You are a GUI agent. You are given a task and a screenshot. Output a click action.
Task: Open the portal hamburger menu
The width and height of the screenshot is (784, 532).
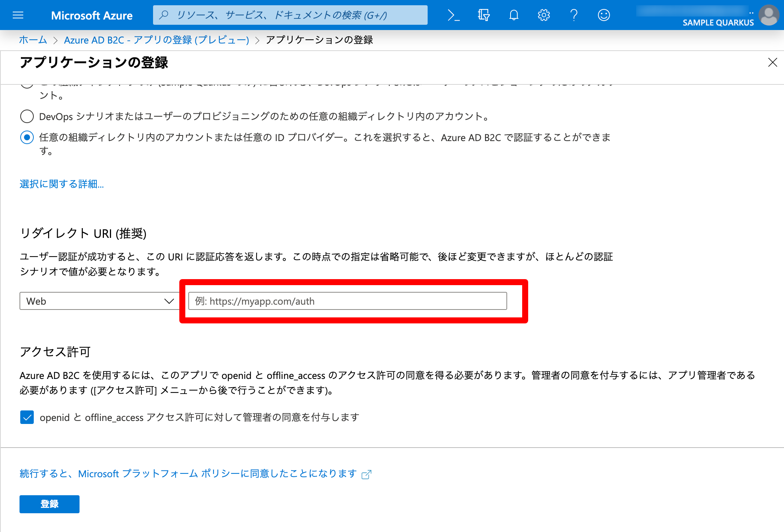coord(18,15)
